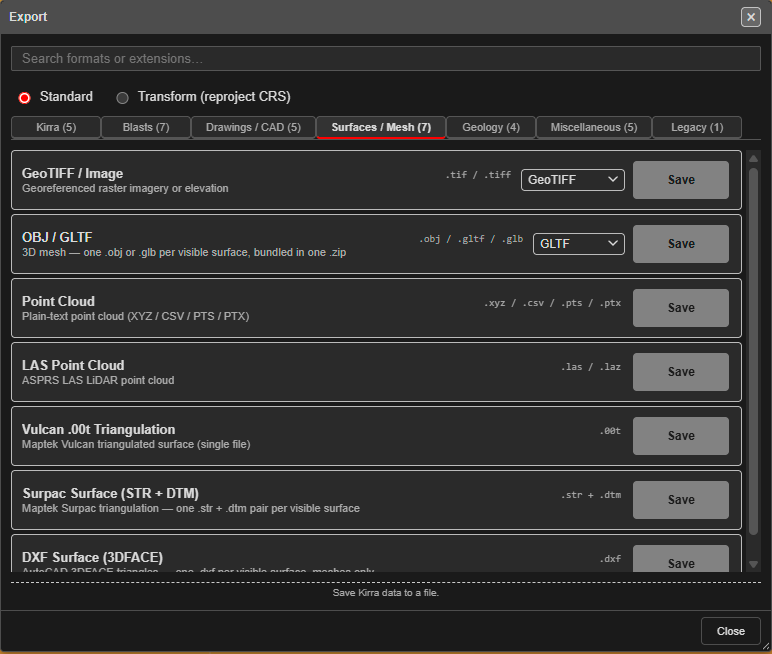Open the Geology (4) tab
Viewport: 772px width, 654px height.
(491, 128)
